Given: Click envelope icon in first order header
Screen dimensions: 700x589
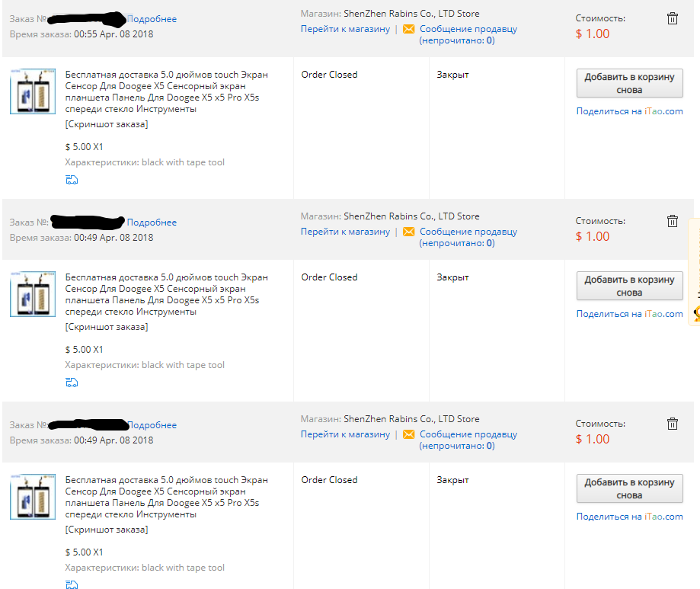Looking at the screenshot, I should point(408,29).
